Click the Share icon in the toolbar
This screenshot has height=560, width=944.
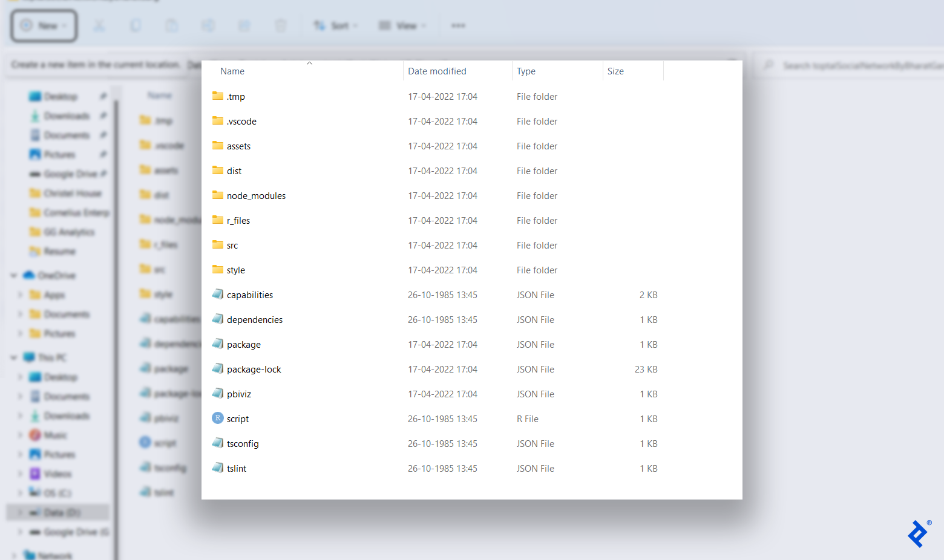(244, 25)
